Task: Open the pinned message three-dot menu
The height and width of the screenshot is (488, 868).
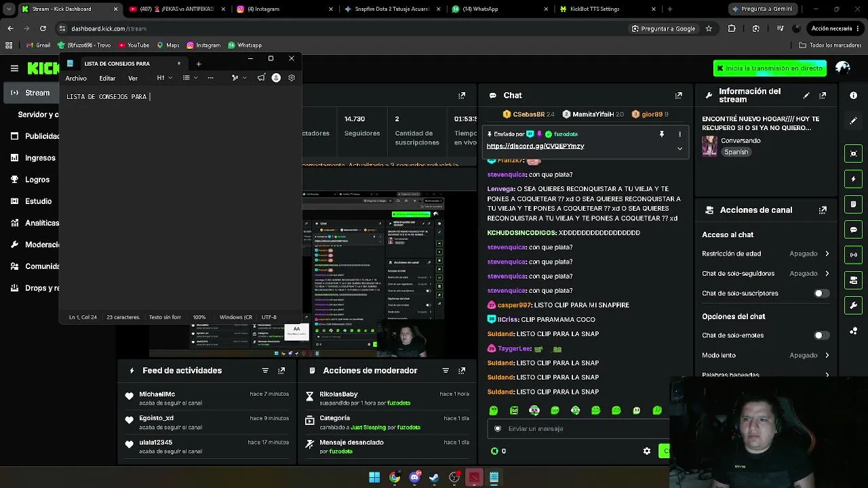Action: 679,134
